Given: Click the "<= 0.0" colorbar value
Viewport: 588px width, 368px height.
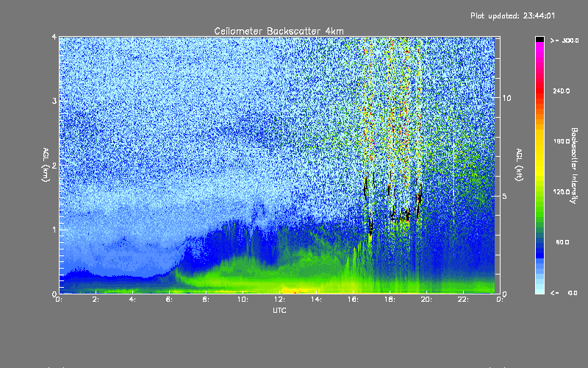Looking at the screenshot, I should click(564, 293).
